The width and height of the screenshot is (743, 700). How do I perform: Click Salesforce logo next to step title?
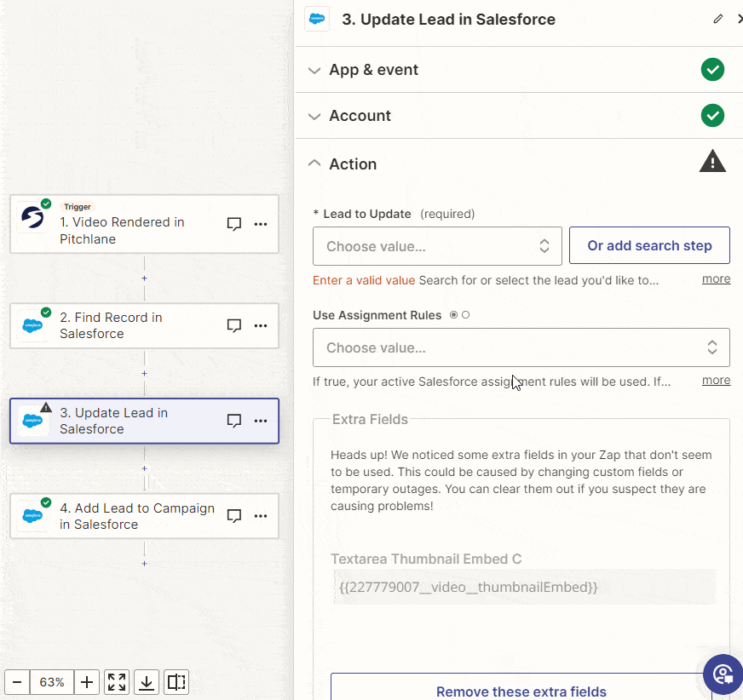[316, 19]
